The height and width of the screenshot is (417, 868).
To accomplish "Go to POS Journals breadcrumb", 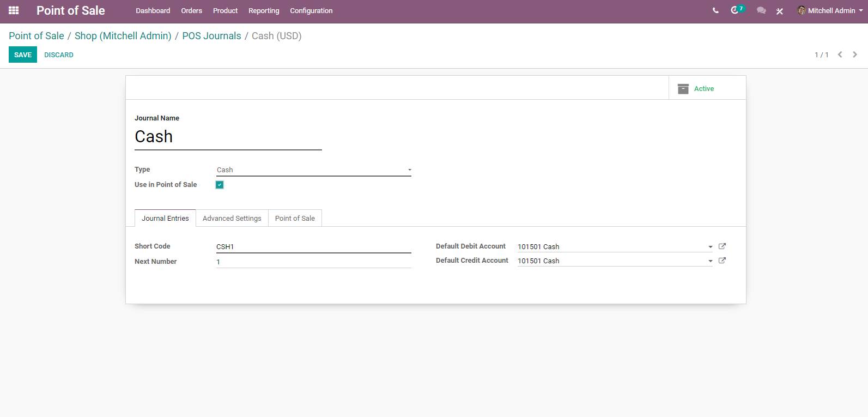I will tap(211, 36).
